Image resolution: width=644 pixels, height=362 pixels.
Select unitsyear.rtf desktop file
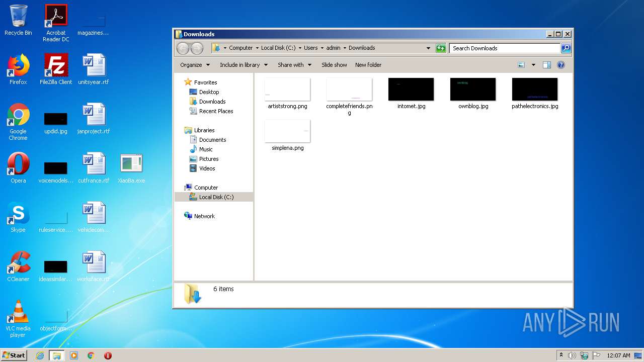point(94,69)
